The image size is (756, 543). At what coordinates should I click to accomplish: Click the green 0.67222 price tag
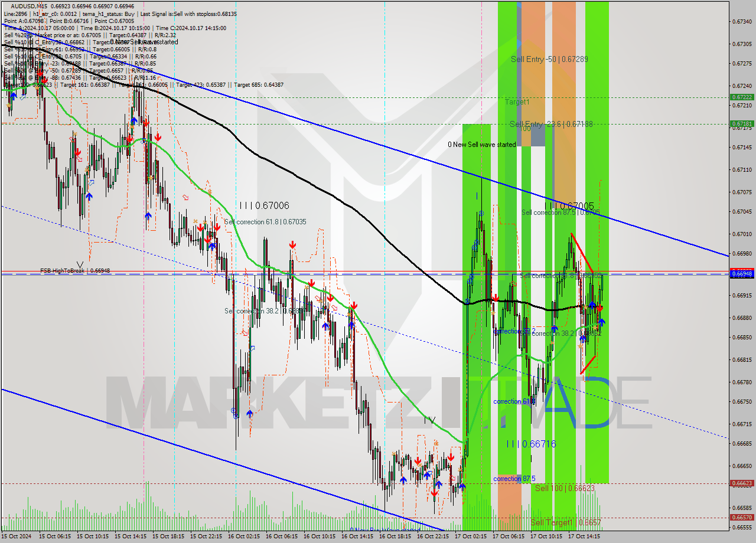[x=742, y=97]
